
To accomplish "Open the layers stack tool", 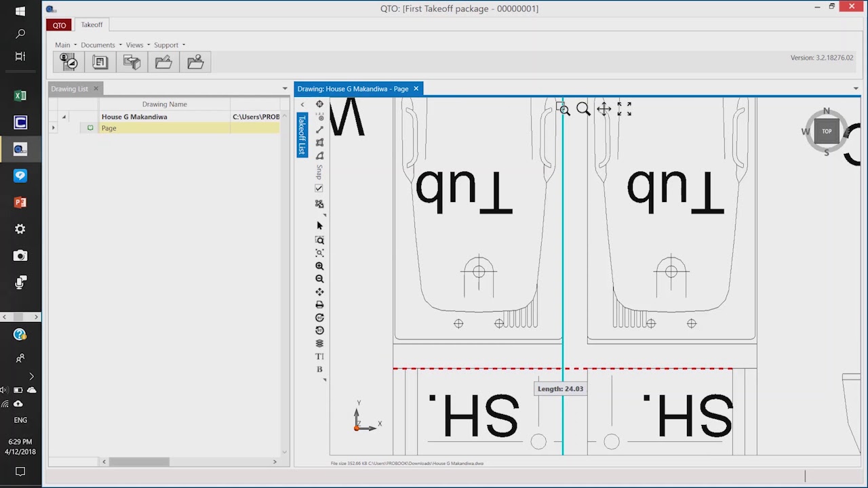I will tap(319, 344).
